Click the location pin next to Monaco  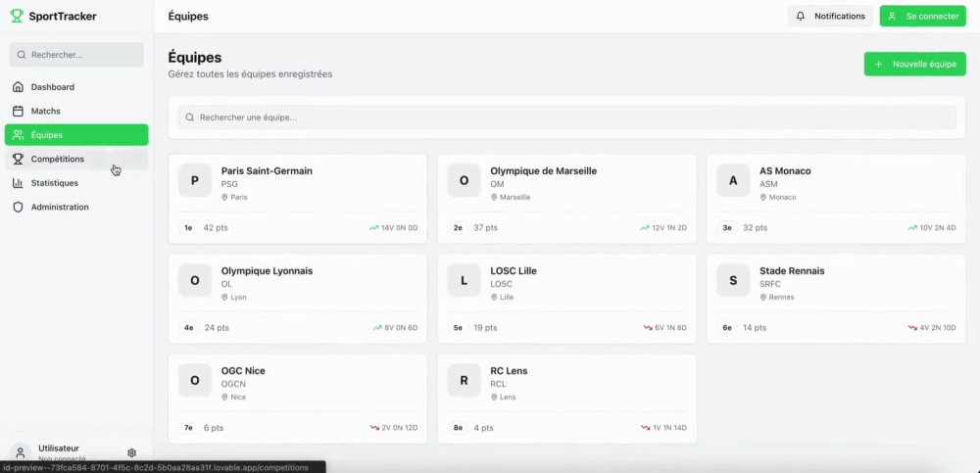click(763, 197)
